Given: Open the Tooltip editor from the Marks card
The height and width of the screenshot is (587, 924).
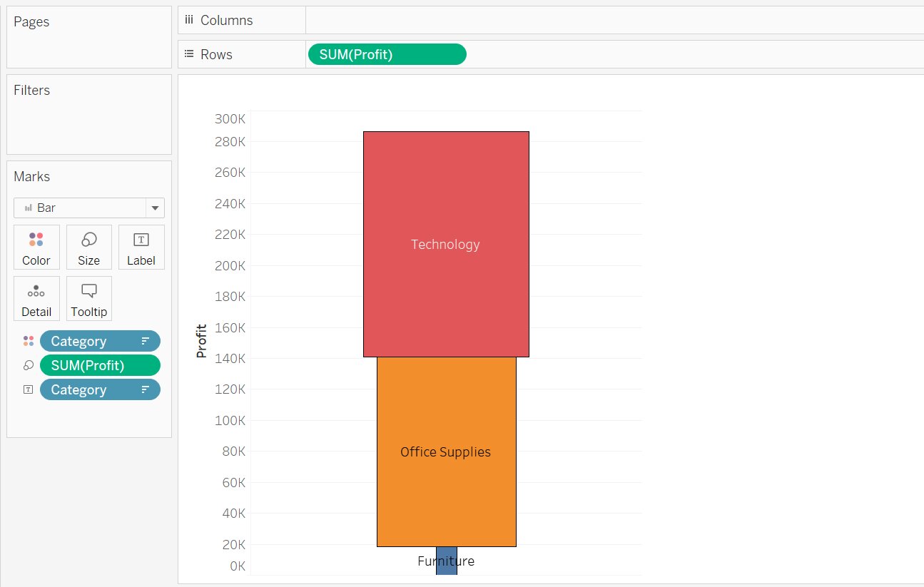Looking at the screenshot, I should click(88, 297).
